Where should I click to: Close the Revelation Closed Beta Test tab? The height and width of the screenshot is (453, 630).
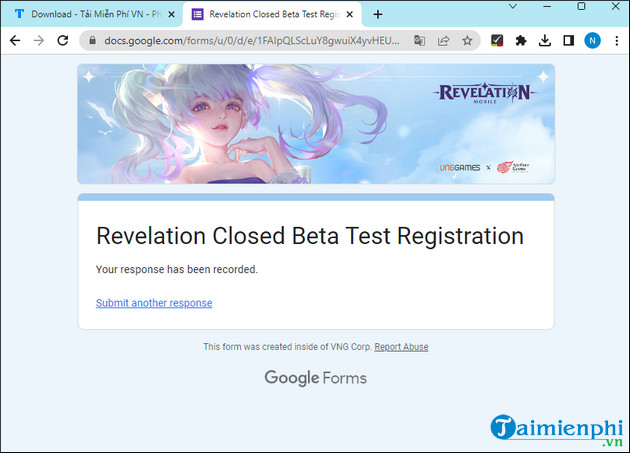[x=350, y=14]
